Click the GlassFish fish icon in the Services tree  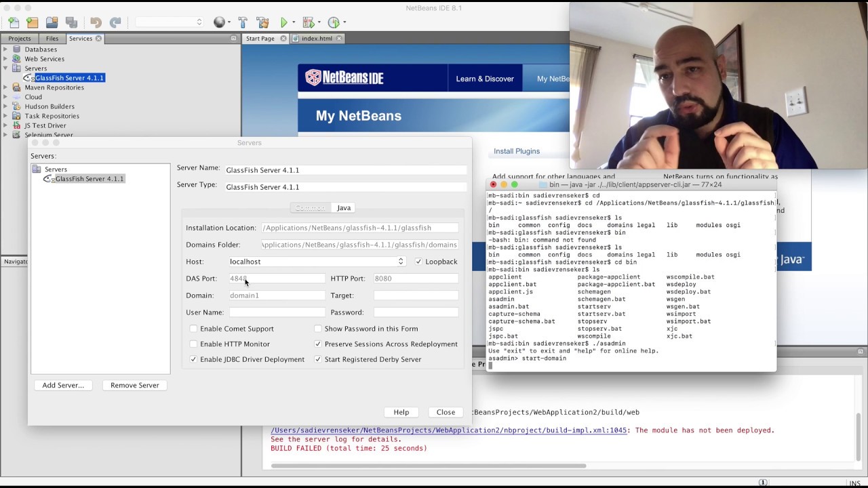click(x=28, y=78)
